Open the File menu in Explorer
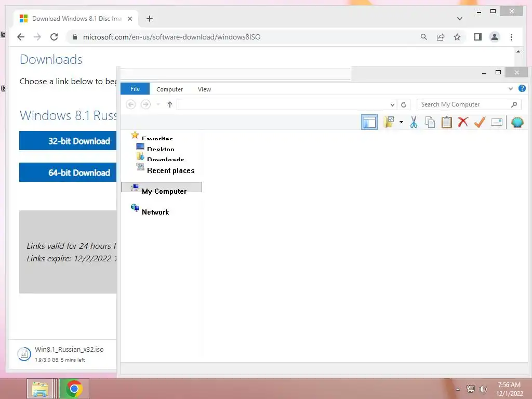The height and width of the screenshot is (399, 532). pyautogui.click(x=135, y=89)
